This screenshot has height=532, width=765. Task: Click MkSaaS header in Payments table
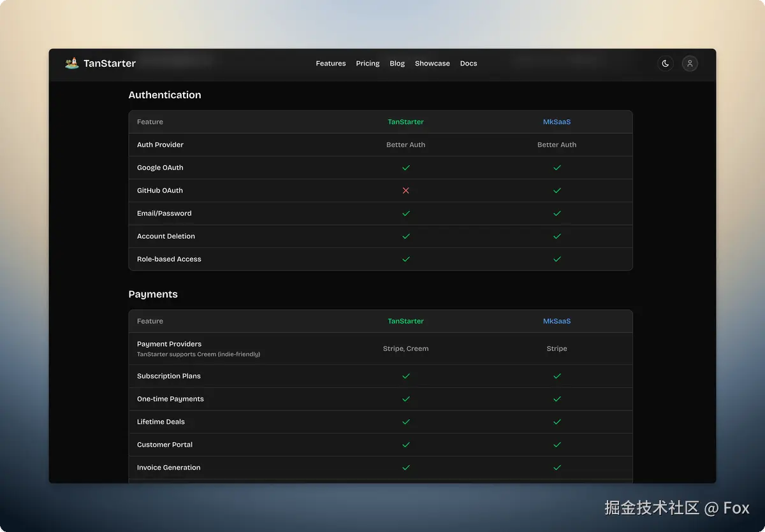557,321
